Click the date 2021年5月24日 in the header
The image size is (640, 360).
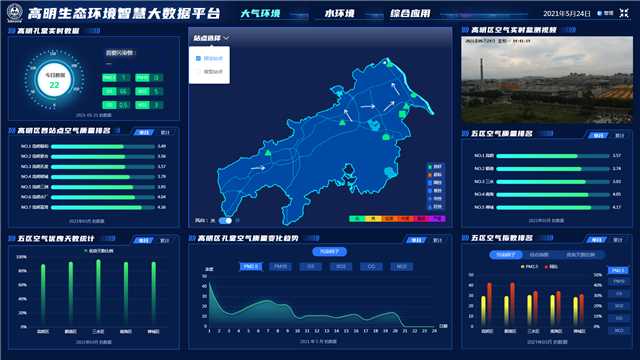point(567,13)
